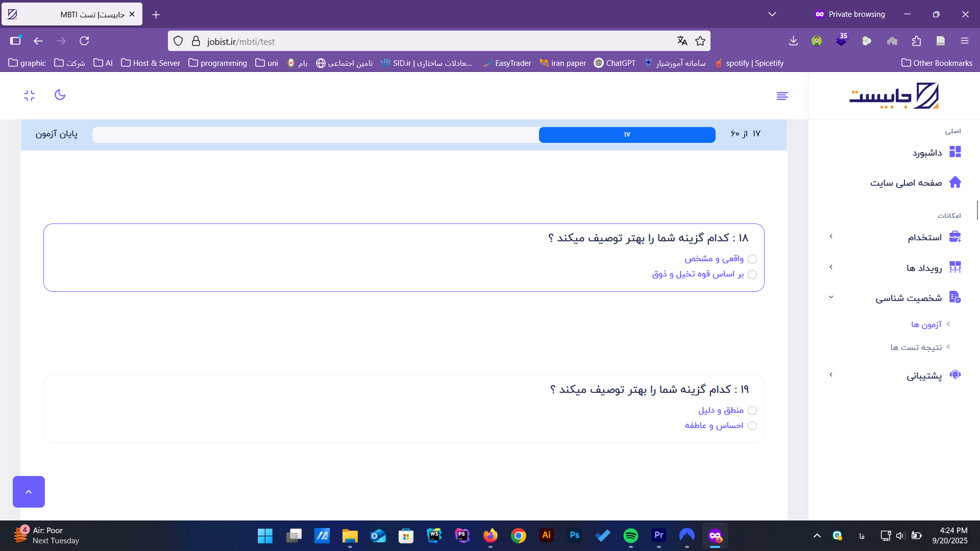Open the داشبورد dashboard icon
This screenshot has height=551, width=980.
point(955,152)
